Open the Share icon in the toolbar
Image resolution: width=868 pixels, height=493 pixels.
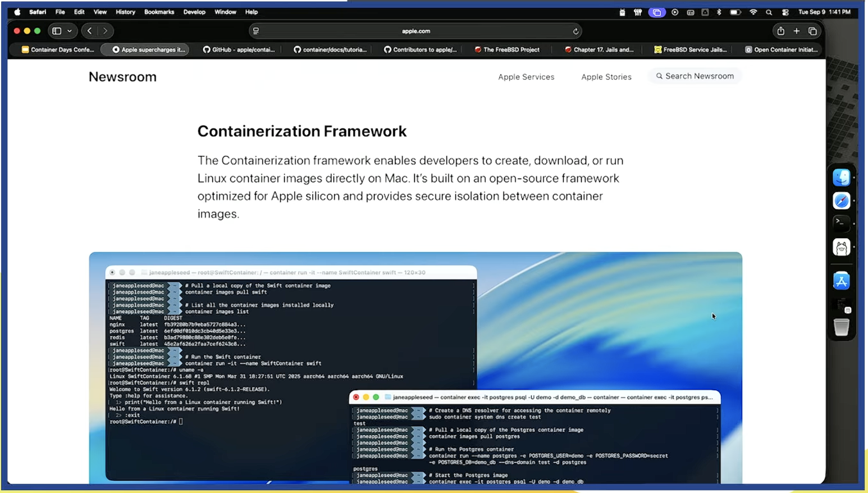780,31
